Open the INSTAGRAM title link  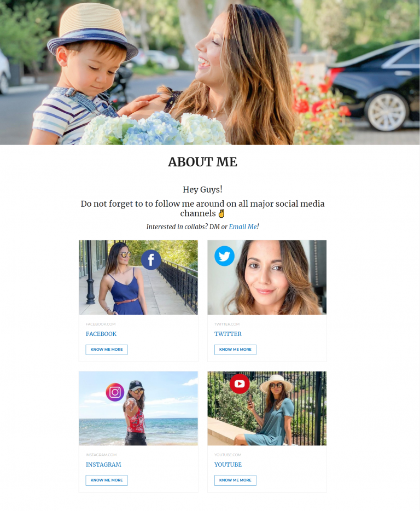coord(103,464)
